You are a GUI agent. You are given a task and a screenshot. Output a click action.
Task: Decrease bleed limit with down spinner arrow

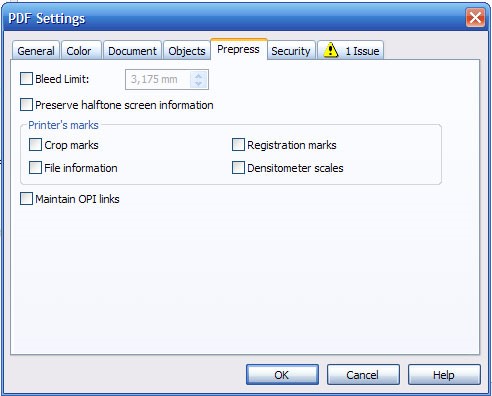199,83
